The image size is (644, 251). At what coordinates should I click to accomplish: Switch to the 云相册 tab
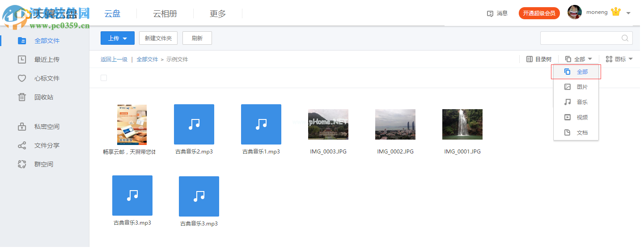[x=165, y=13]
